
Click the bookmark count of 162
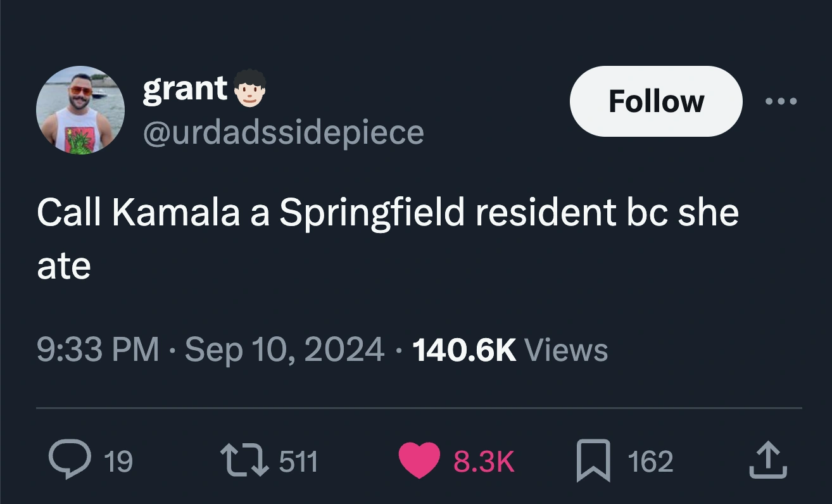[650, 462]
